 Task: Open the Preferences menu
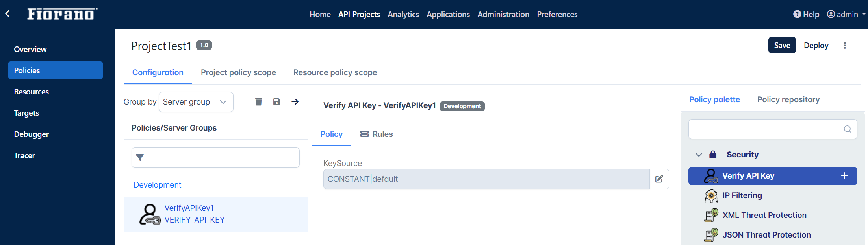pos(557,14)
